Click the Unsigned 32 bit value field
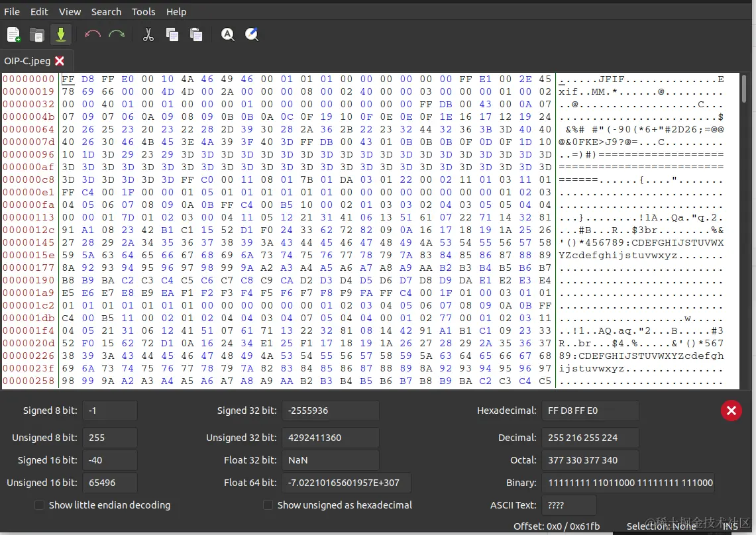Screen dimensions: 756x535 pos(331,438)
